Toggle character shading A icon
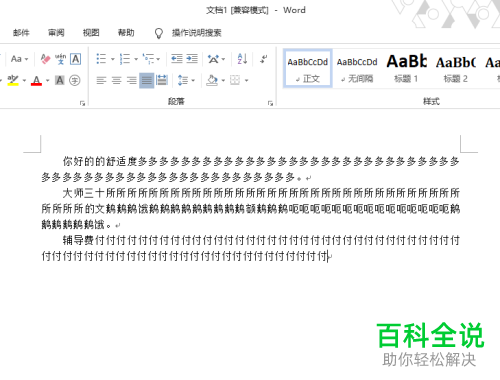This screenshot has width=500, height=380. (x=60, y=80)
